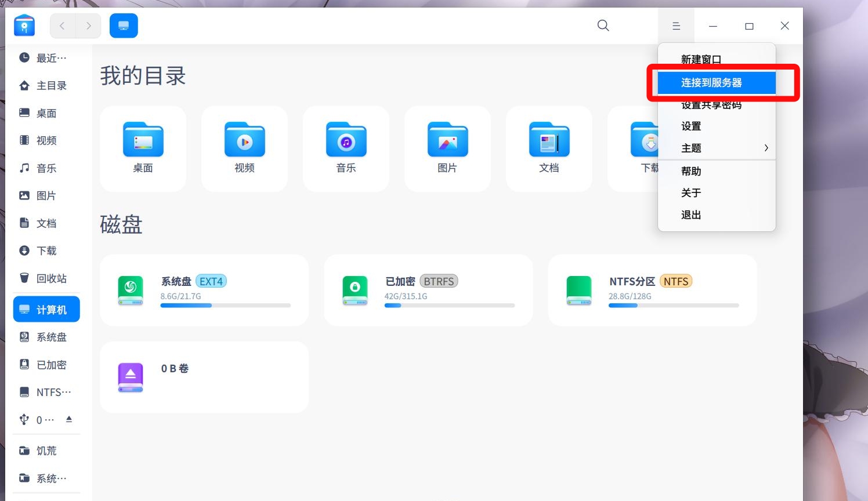Expand the 主题 (Theme) submenu
Viewport: 868px width, 501px height.
point(717,148)
